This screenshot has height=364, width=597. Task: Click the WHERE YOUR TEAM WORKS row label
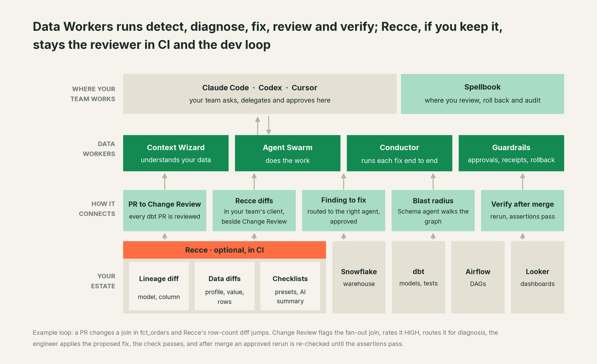coord(93,94)
